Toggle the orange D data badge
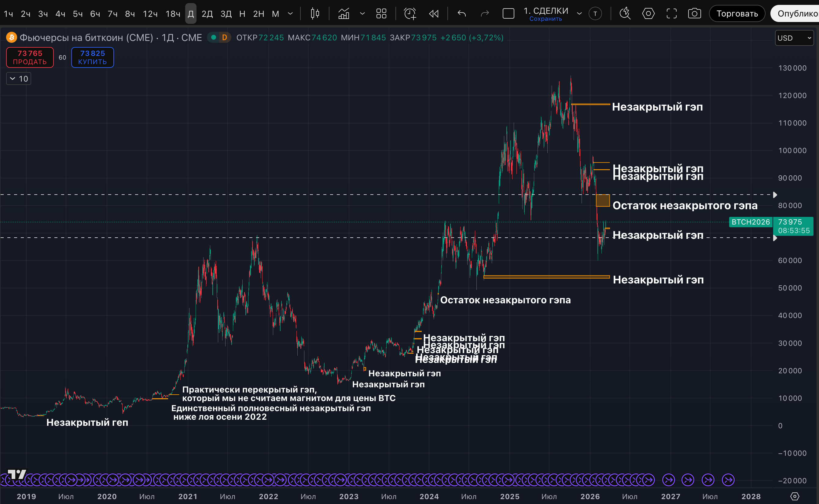The height and width of the screenshot is (504, 819). tap(224, 37)
